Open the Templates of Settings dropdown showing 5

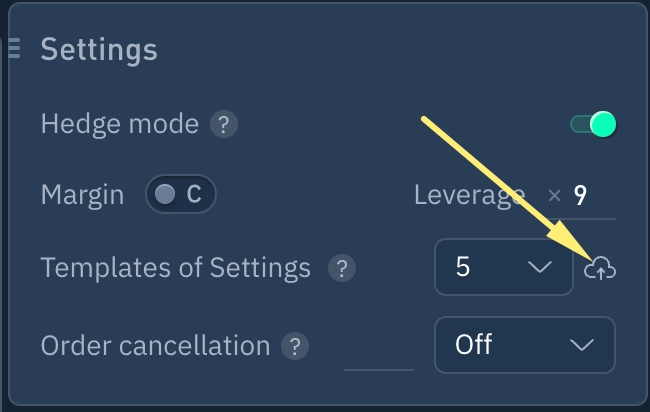pos(503,267)
